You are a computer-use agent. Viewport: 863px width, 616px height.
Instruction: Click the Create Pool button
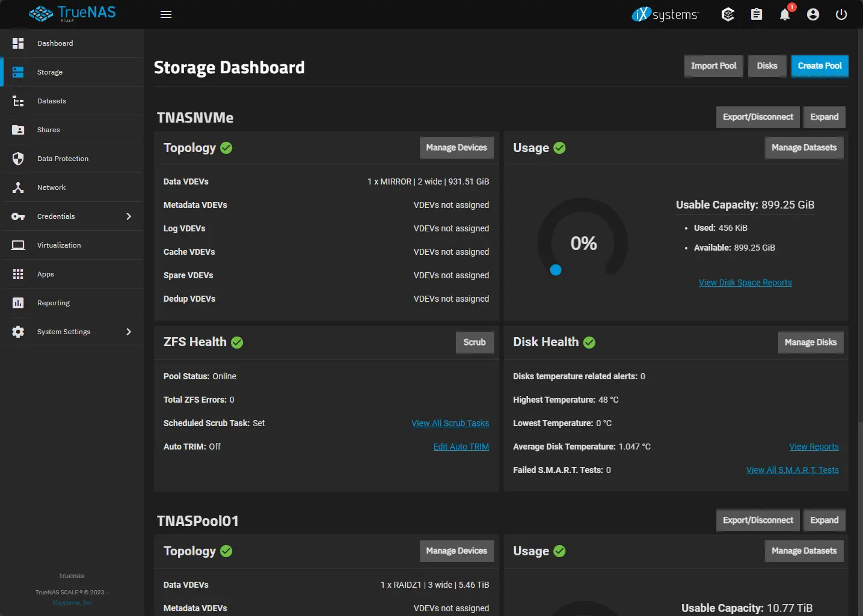(x=820, y=66)
